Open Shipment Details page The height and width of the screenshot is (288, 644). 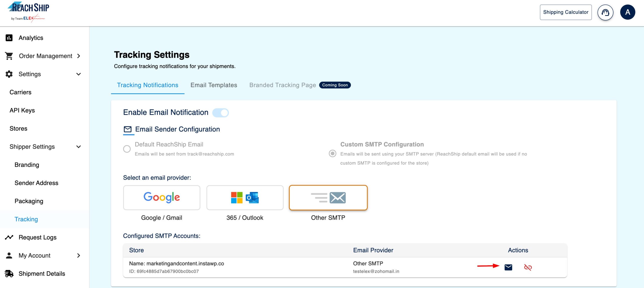(x=42, y=273)
